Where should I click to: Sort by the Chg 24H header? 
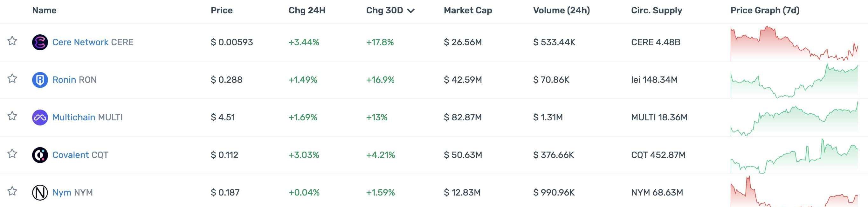click(x=307, y=11)
